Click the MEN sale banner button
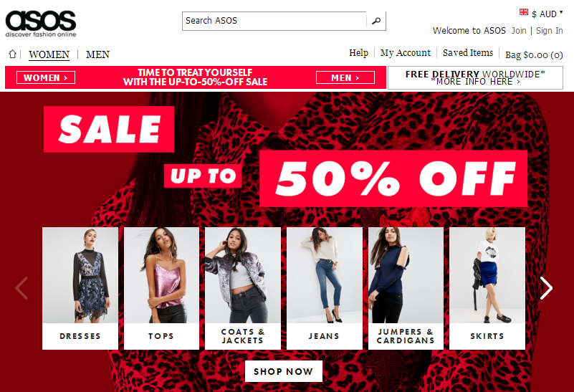 click(x=345, y=77)
